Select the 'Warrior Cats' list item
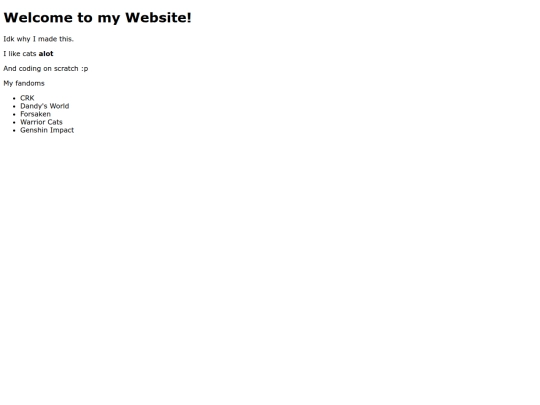 [41, 122]
